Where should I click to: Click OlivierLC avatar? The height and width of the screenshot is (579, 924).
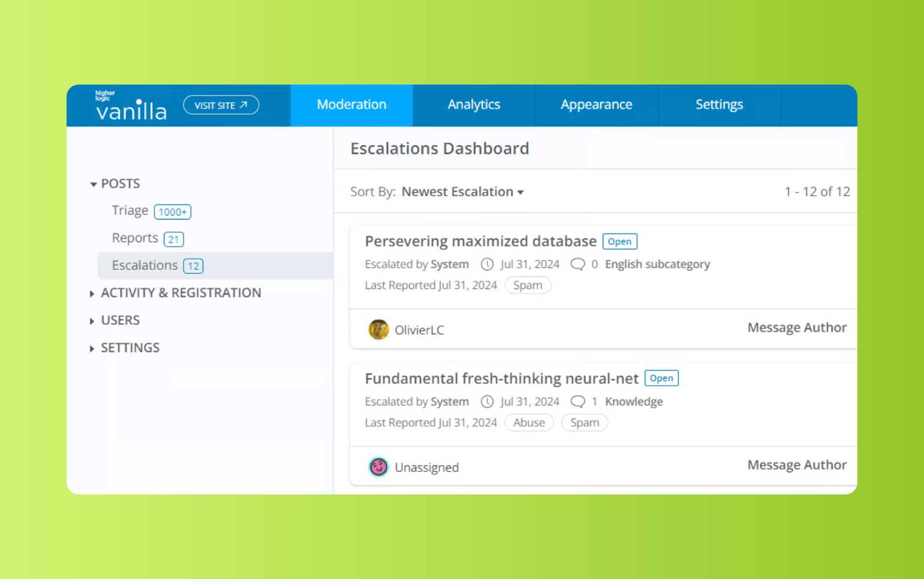tap(379, 330)
